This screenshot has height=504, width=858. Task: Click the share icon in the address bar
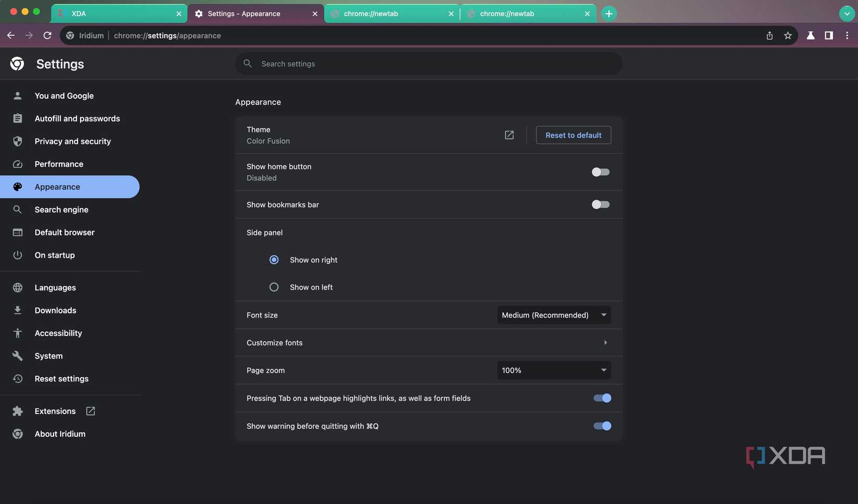[x=770, y=35]
